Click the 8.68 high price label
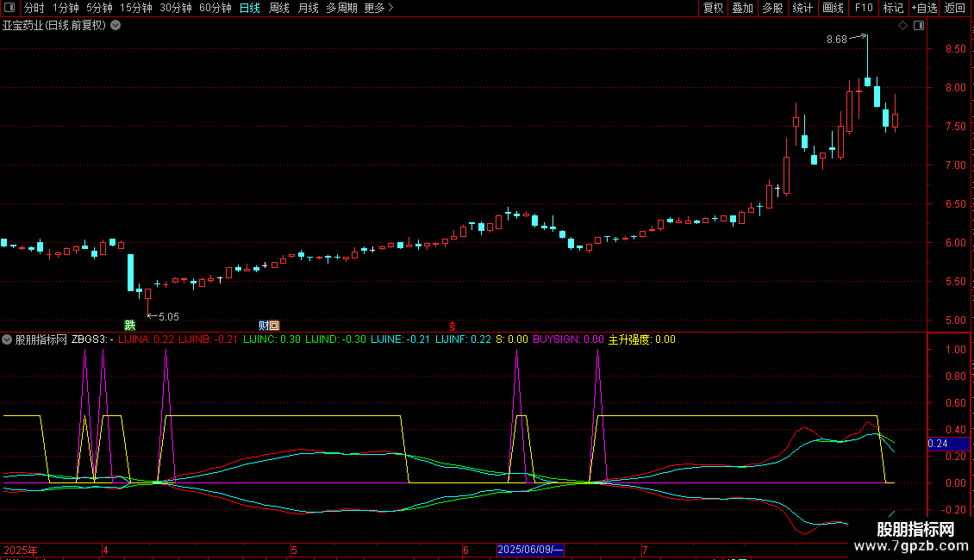Image resolution: width=974 pixels, height=560 pixels. (x=837, y=40)
